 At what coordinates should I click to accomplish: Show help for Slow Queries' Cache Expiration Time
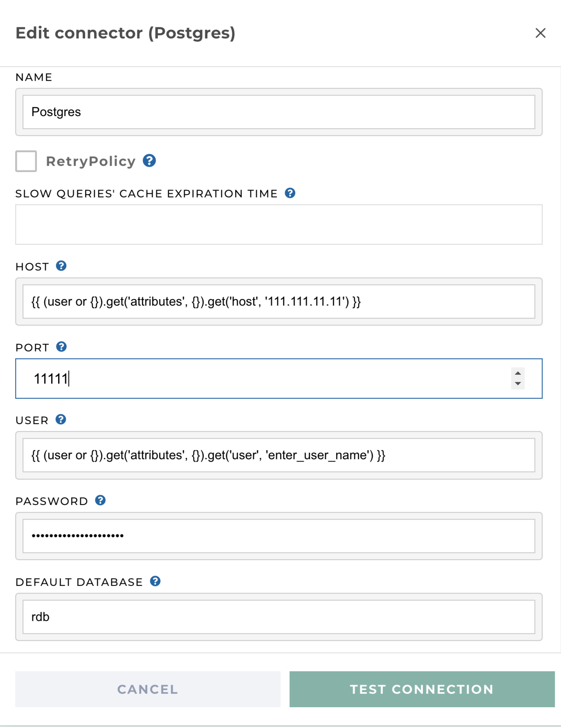coord(290,193)
